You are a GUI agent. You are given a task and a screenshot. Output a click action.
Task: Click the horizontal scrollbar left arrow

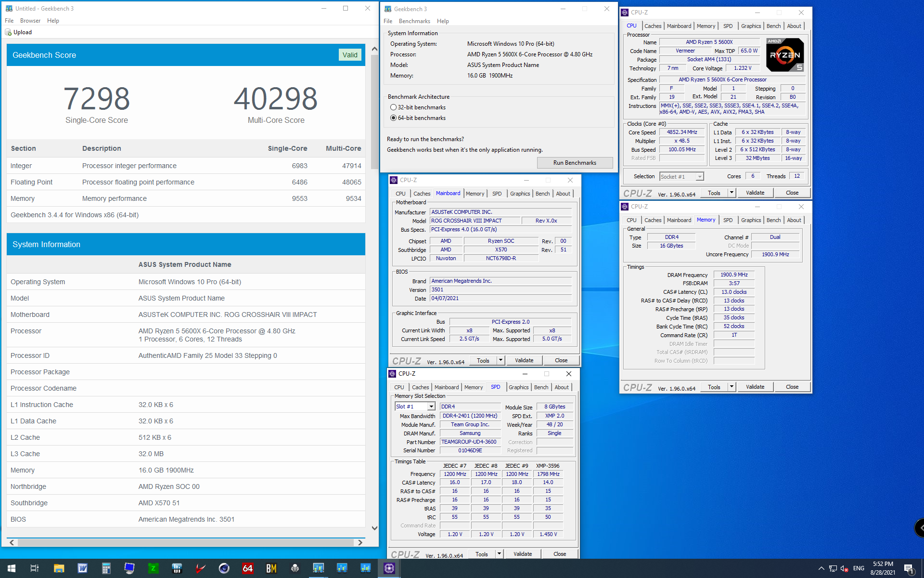pos(12,542)
